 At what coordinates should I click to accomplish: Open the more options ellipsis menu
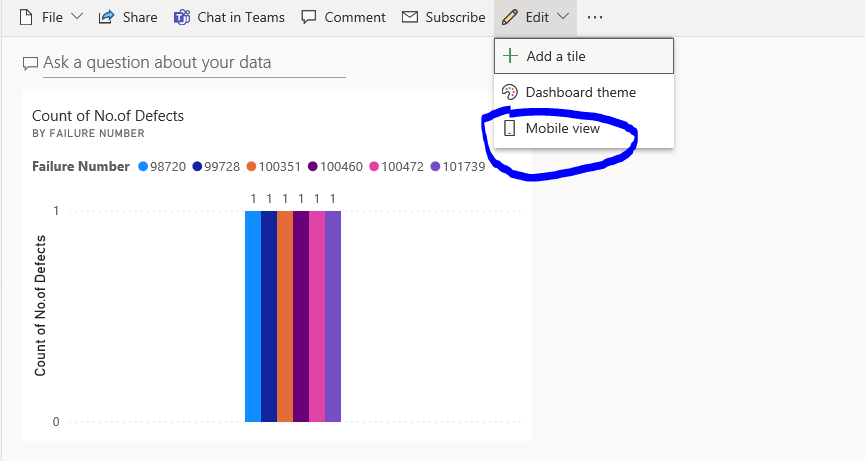coord(595,18)
